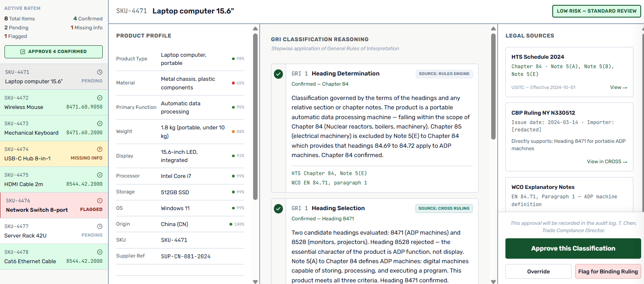The image size is (644, 284).
Task: Select Laptop computer 15.6" batch item
Action: (54, 77)
